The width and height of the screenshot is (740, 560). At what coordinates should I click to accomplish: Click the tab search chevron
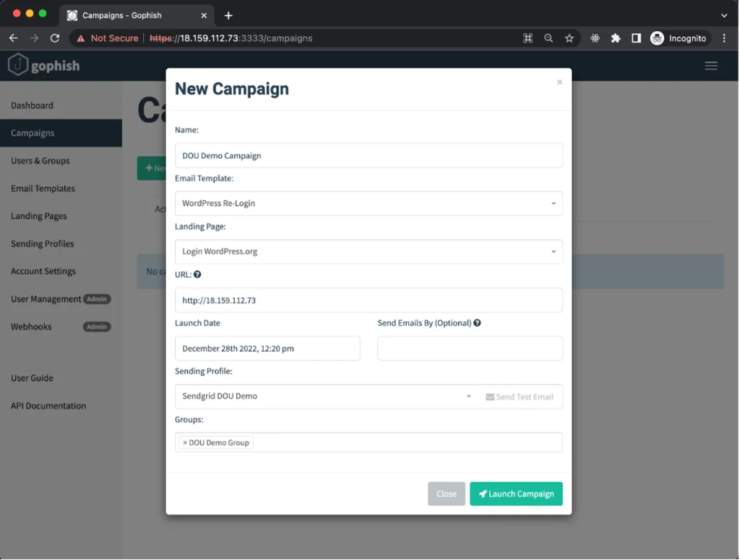click(724, 16)
